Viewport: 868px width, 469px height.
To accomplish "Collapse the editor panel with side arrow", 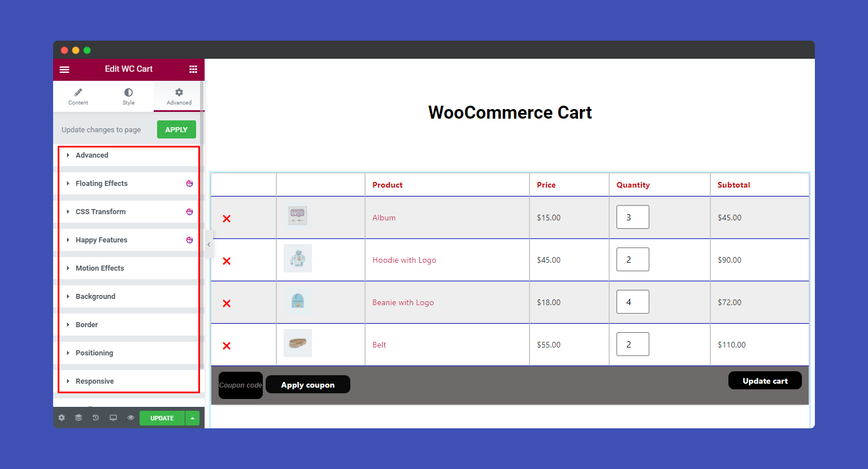I will [209, 245].
